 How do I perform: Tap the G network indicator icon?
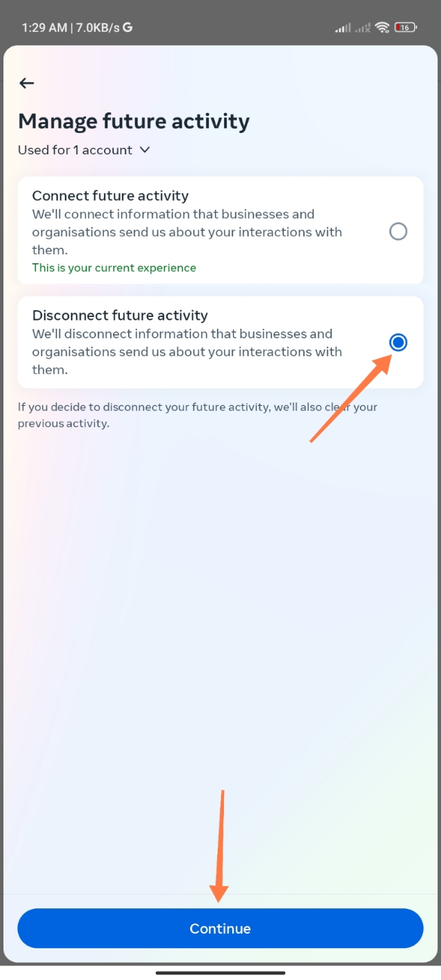click(127, 28)
